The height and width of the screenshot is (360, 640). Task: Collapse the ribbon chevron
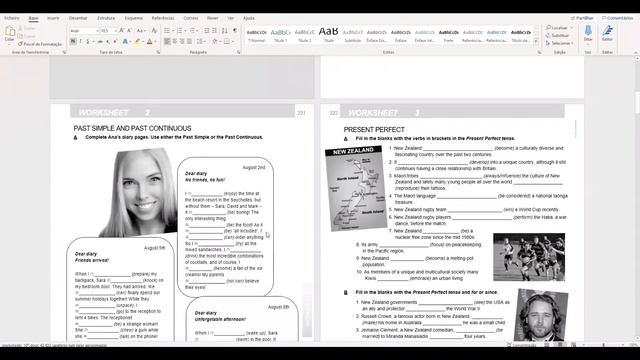[636, 52]
